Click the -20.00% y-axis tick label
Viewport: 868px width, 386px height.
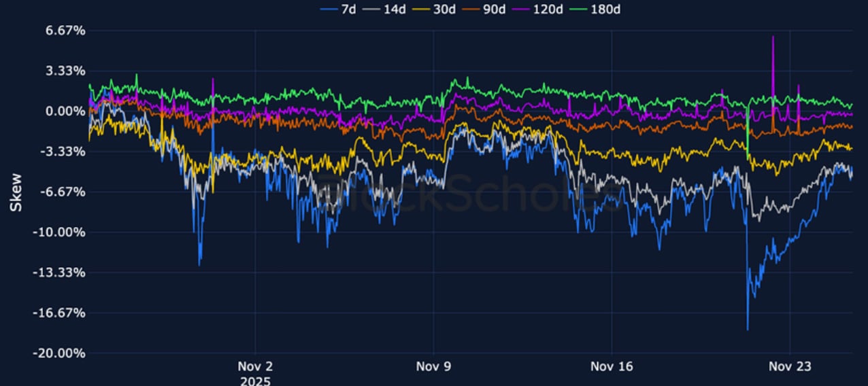(44, 353)
